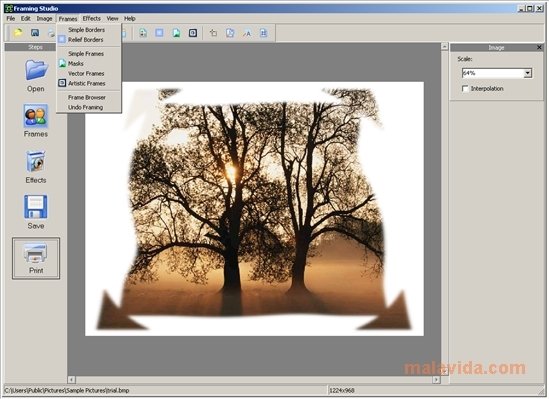
Task: Click the simple frames toolbar icon
Action: point(143,33)
